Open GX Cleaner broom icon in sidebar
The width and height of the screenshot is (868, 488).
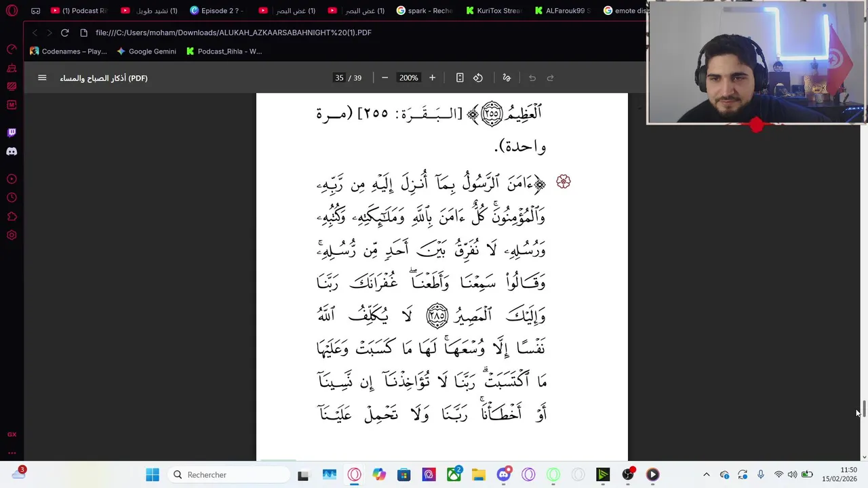(x=12, y=68)
